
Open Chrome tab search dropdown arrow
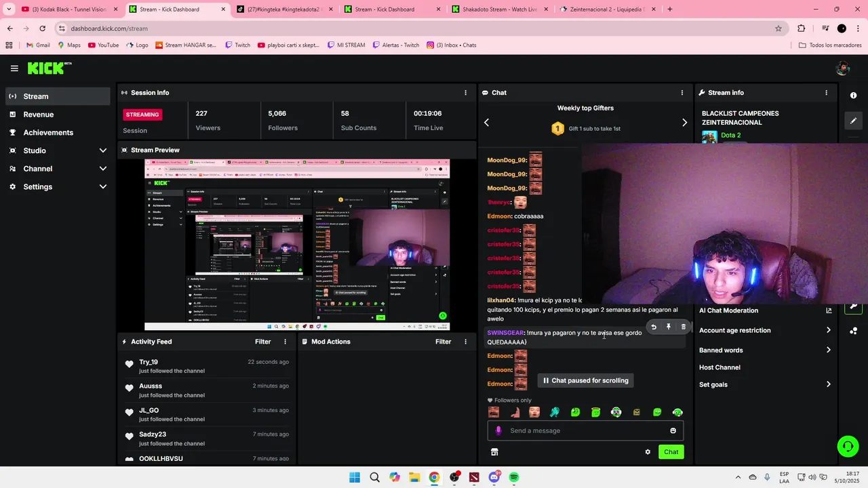9,9
